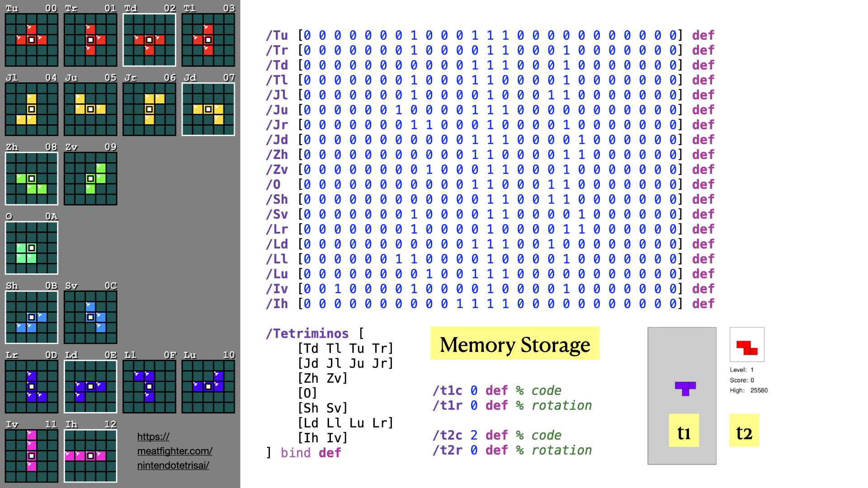868x488 pixels.
Task: Click the yellow t2 label
Action: coord(744,431)
